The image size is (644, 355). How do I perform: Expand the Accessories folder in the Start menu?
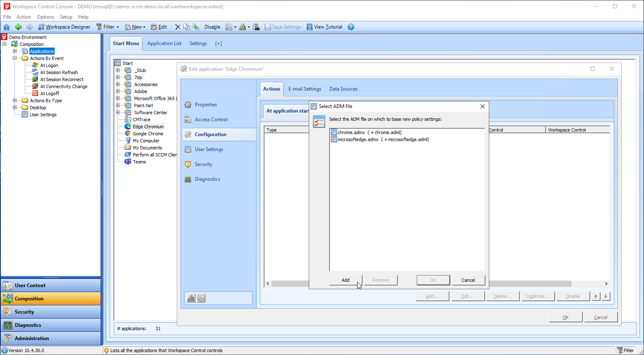pos(118,84)
